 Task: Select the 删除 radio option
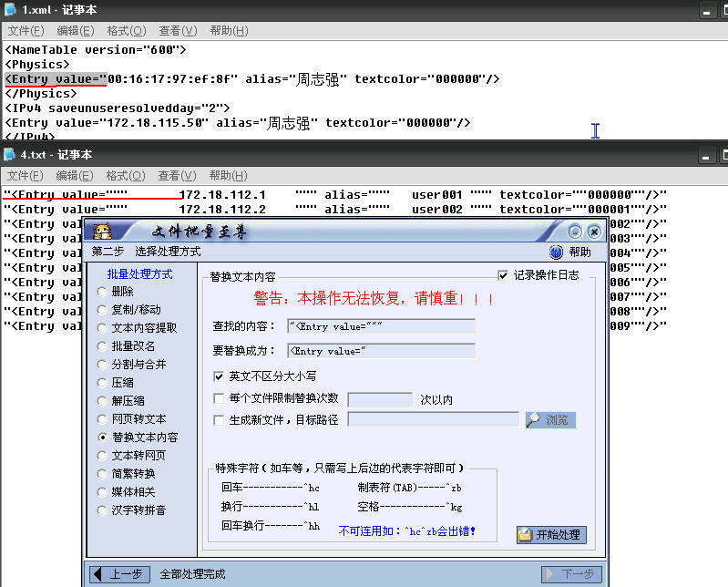(x=102, y=292)
